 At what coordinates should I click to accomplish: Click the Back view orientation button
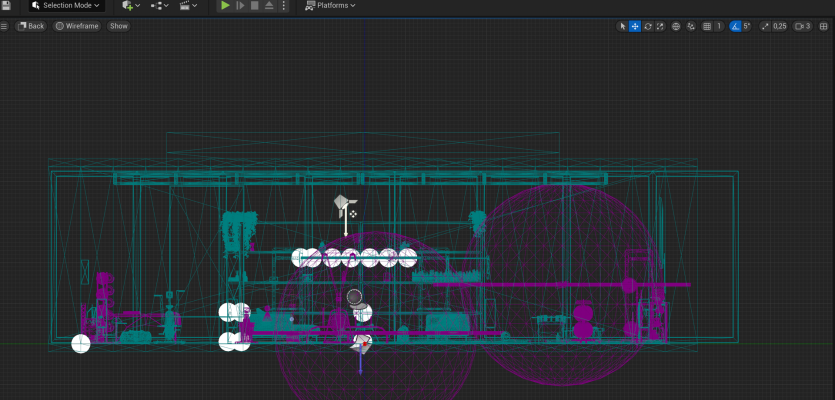click(31, 26)
